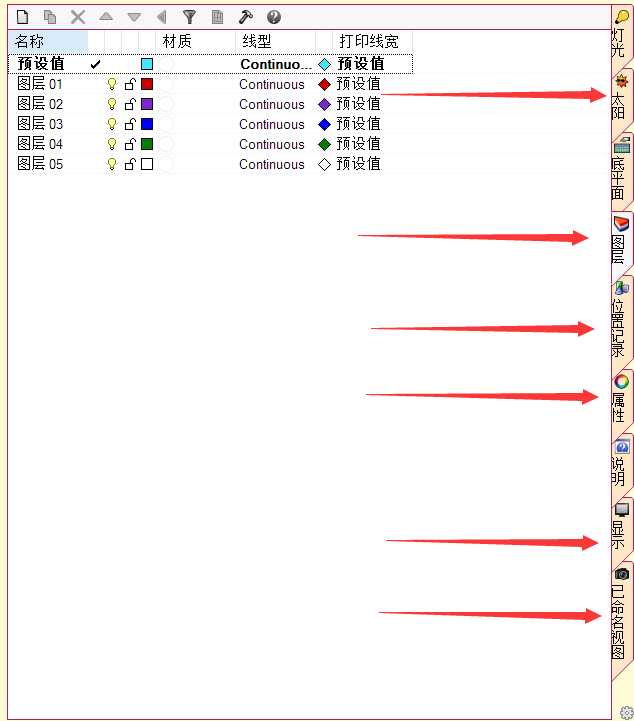This screenshot has height=721, width=634.
Task: Click white print color diamond of 图层 05
Action: tap(325, 165)
